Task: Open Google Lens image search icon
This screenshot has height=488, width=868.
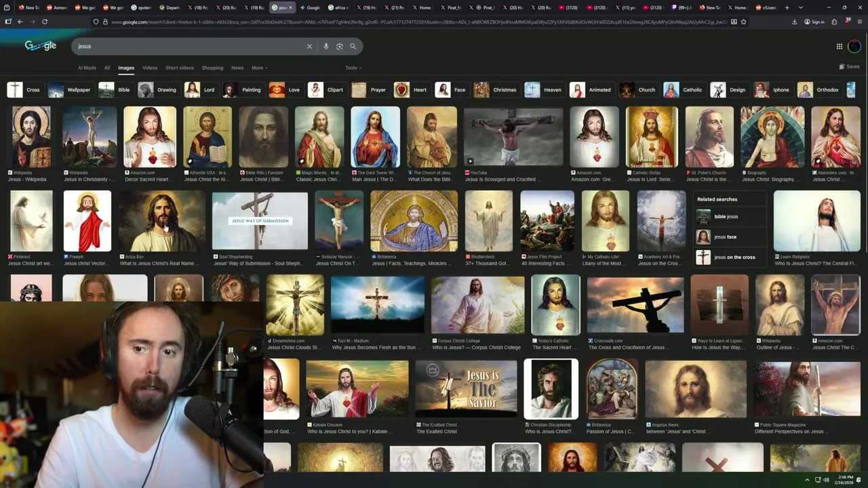Action: (x=340, y=46)
